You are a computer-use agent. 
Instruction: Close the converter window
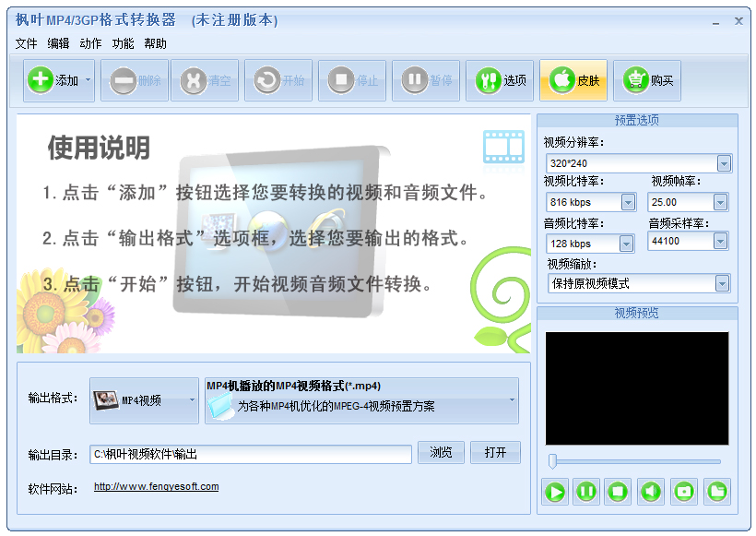coord(738,21)
